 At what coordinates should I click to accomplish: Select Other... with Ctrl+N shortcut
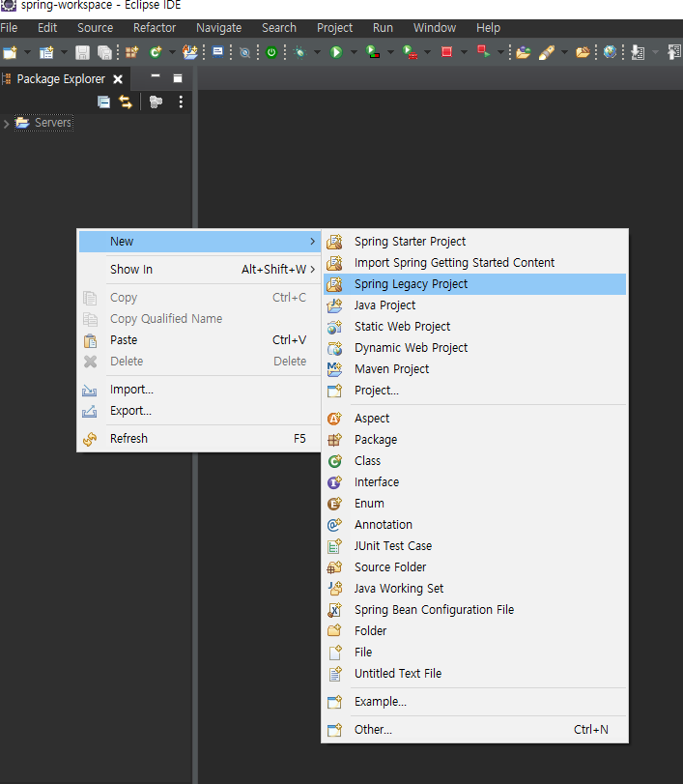point(474,730)
